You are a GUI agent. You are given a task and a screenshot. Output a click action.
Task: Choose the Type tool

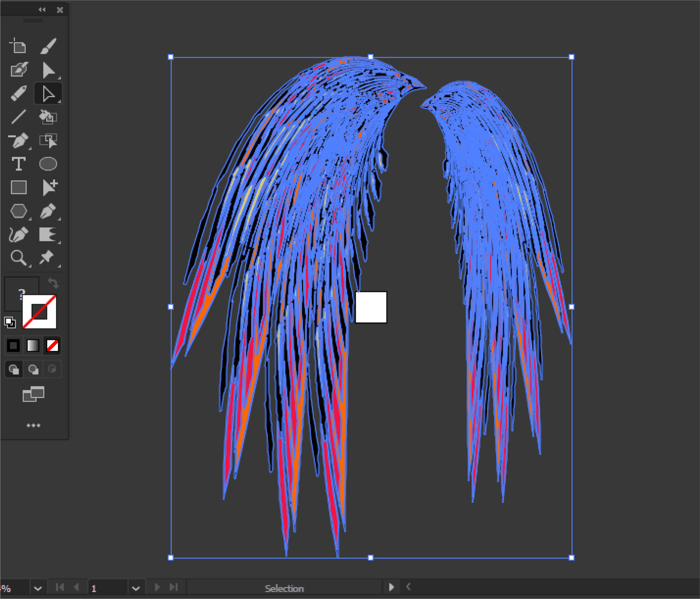(x=19, y=164)
